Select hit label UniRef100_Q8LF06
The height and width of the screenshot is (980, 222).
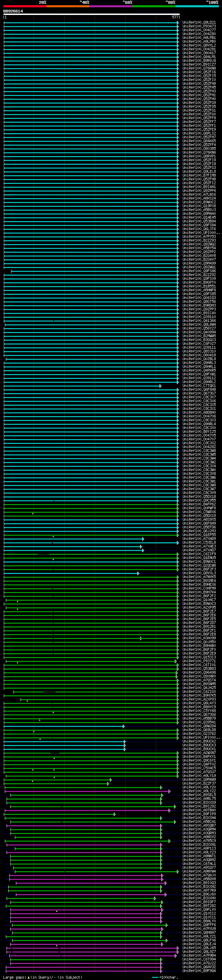[x=199, y=940]
